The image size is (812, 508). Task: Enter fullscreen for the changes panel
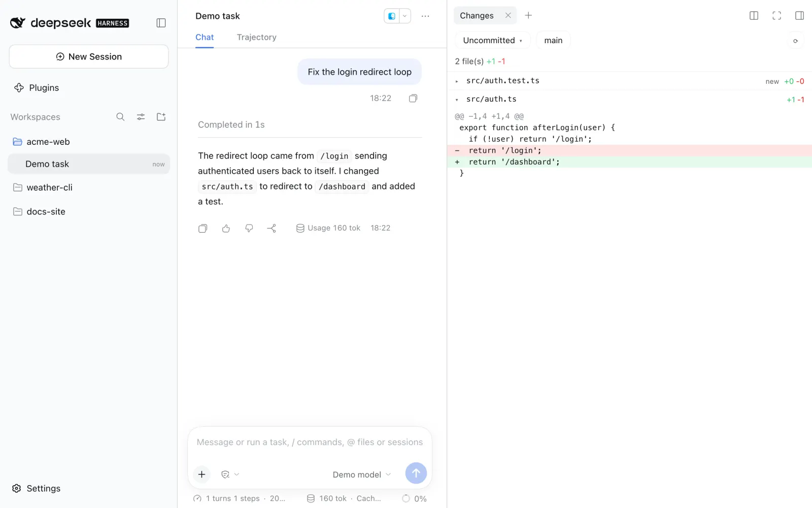pos(776,16)
